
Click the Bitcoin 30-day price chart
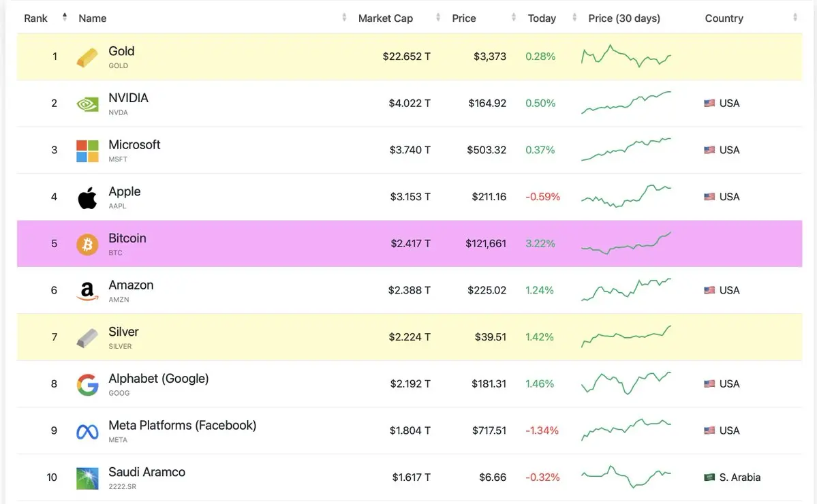click(626, 243)
